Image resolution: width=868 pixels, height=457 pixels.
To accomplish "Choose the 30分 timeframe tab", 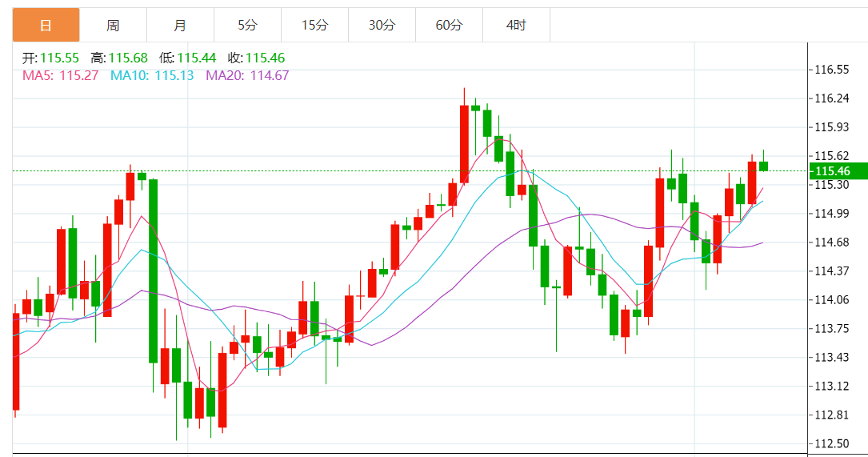I will coord(382,26).
